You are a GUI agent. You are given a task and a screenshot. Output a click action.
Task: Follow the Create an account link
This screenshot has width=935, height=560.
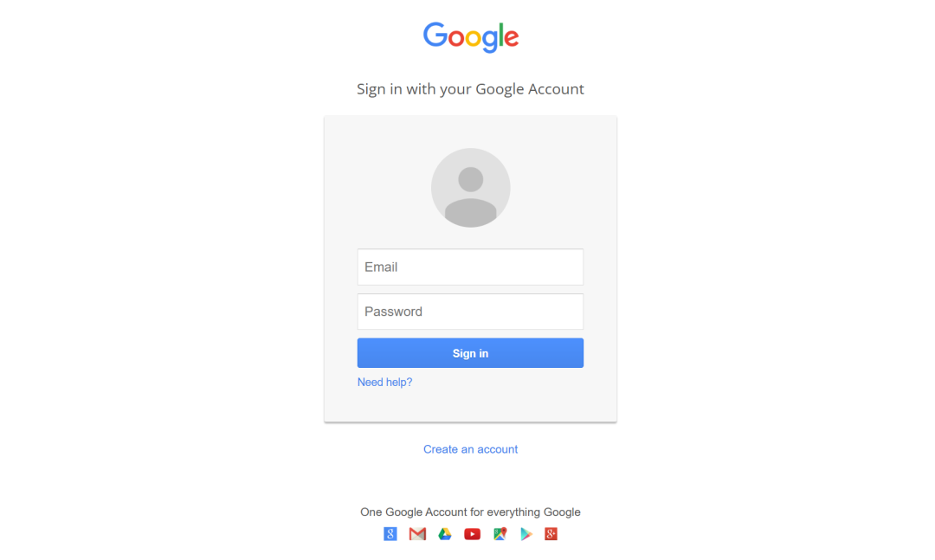470,449
